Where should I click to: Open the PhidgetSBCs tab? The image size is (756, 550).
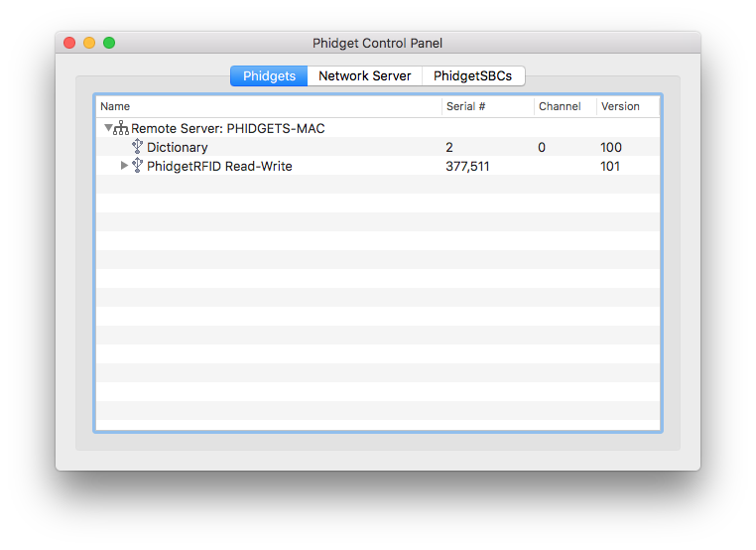coord(473,75)
